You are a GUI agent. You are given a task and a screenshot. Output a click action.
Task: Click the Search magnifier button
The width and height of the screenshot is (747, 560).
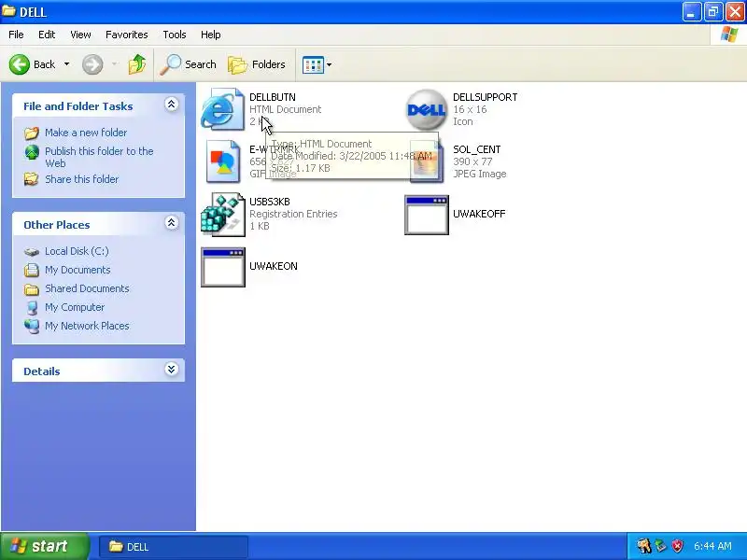coord(188,64)
